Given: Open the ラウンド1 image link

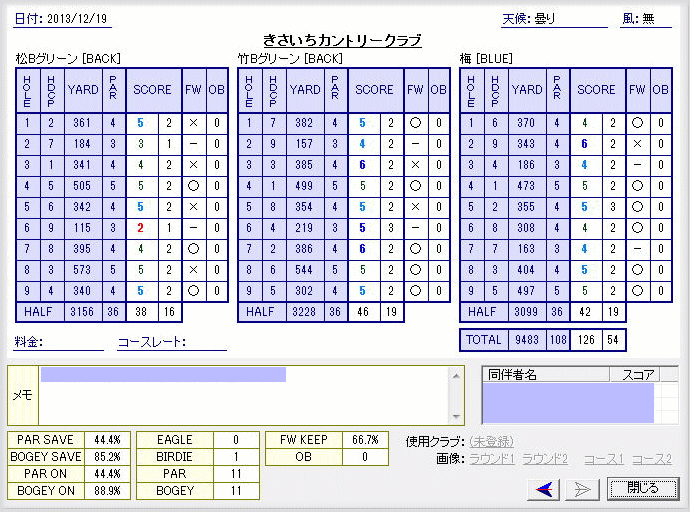Looking at the screenshot, I should tap(492, 459).
